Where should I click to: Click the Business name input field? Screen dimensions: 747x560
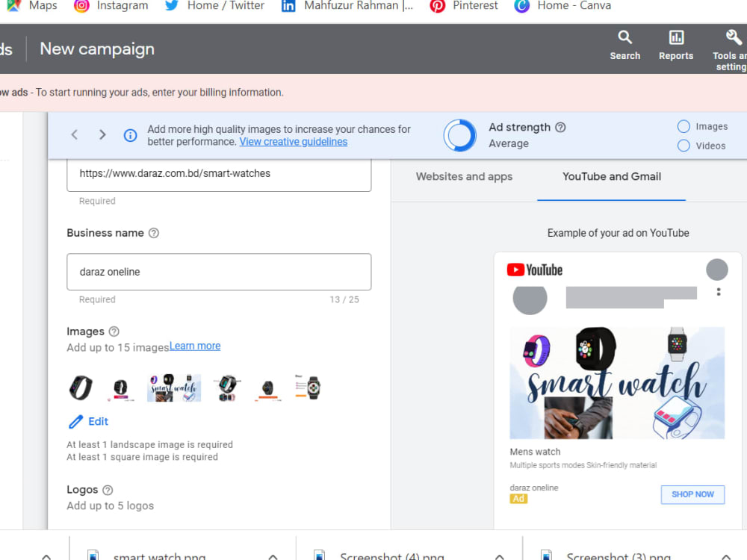(219, 272)
